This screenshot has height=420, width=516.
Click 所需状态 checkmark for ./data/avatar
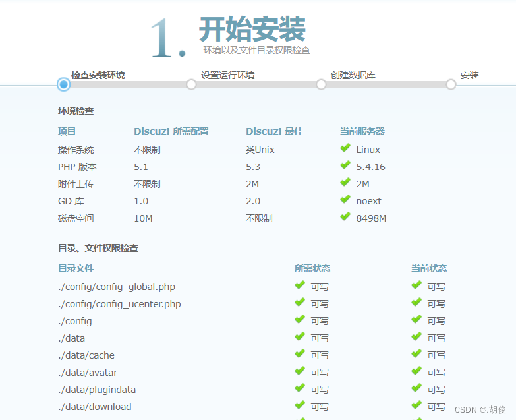click(x=300, y=371)
